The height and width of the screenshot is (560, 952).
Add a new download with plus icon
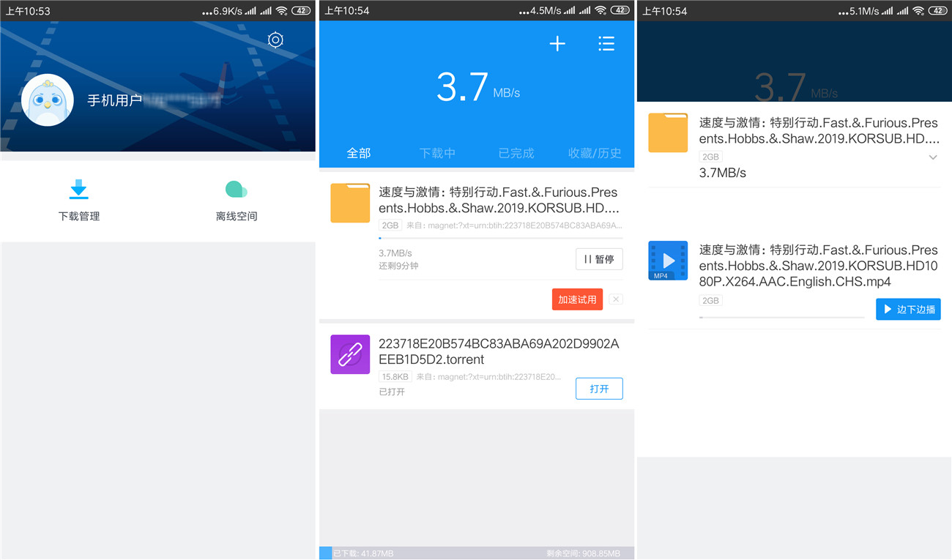[x=557, y=44]
